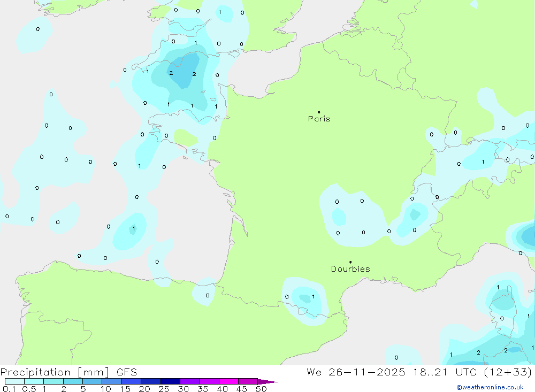Click the Paris city label

319,119
